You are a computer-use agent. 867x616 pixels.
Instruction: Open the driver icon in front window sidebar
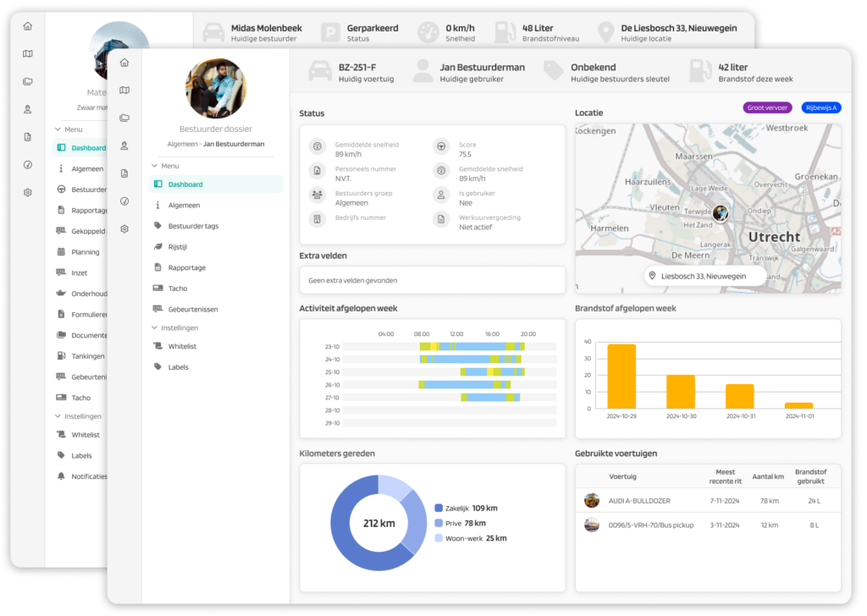(124, 146)
